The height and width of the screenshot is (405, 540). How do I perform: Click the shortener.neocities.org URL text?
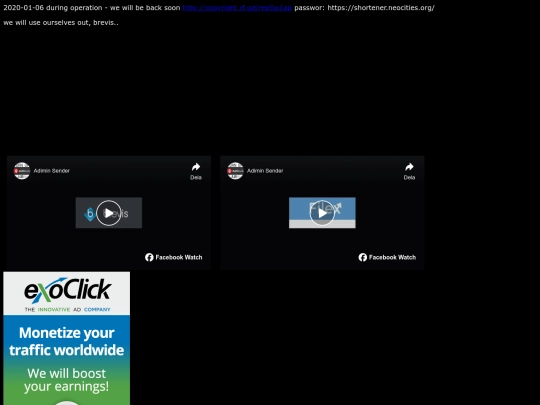point(381,8)
